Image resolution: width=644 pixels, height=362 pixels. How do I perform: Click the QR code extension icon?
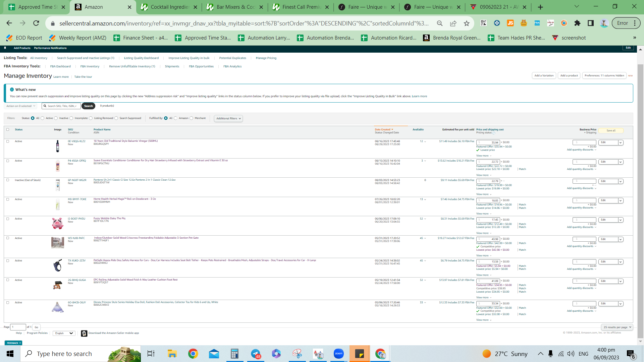[483, 23]
